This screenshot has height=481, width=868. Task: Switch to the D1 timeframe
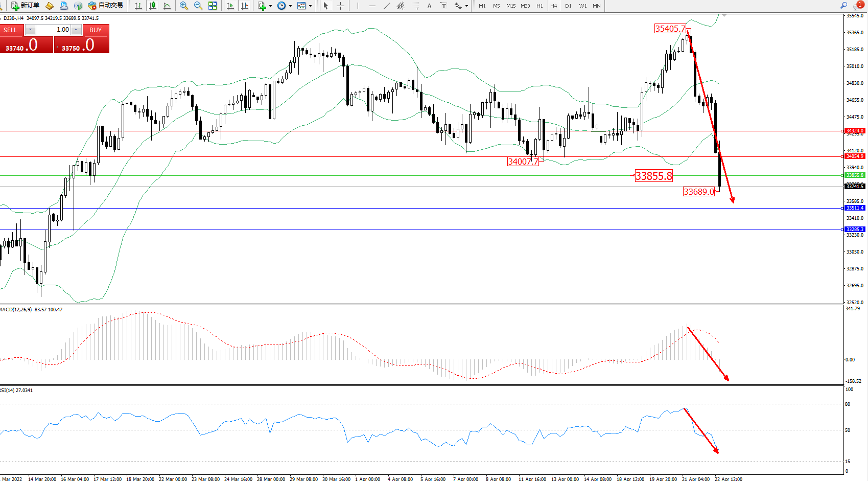pyautogui.click(x=568, y=6)
